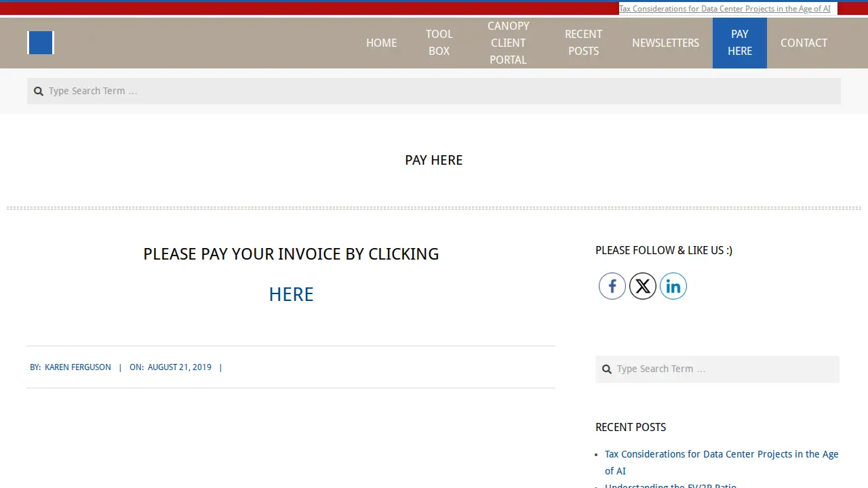Click the August 21, 2019 date link

point(180,367)
